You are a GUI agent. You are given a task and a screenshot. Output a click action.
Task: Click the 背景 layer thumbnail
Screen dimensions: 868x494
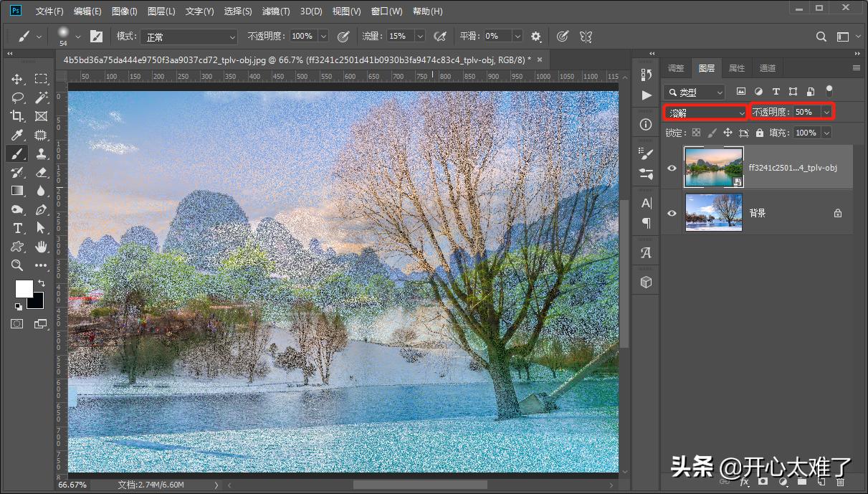713,213
